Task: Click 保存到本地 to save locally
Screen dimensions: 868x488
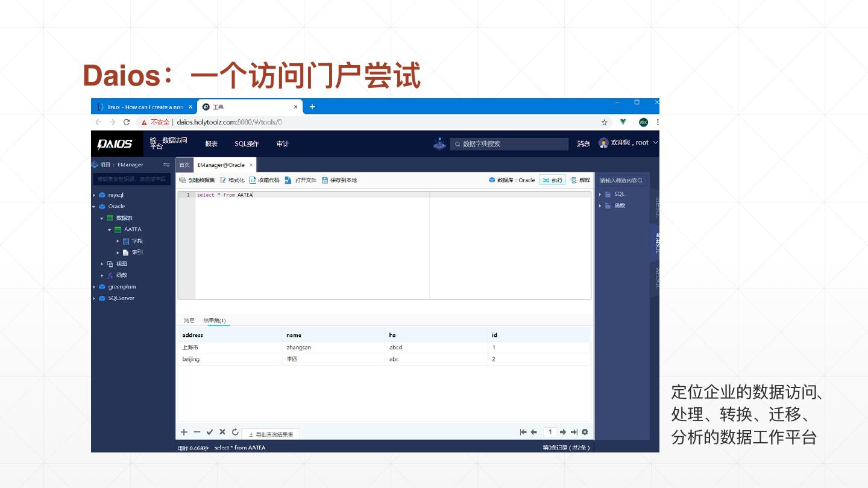Action: tap(339, 180)
